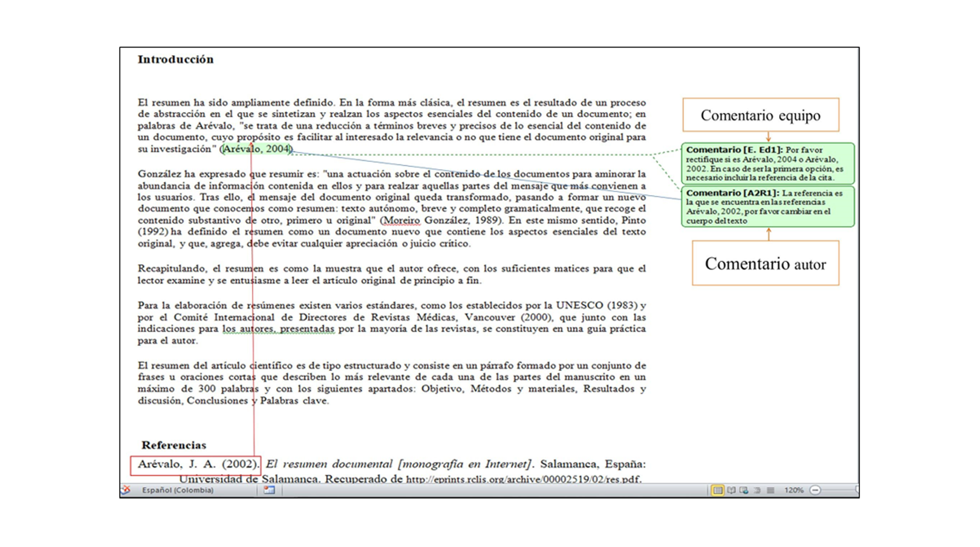This screenshot has width=980, height=547.
Task: Click the zoom slider track
Action: coord(839,490)
